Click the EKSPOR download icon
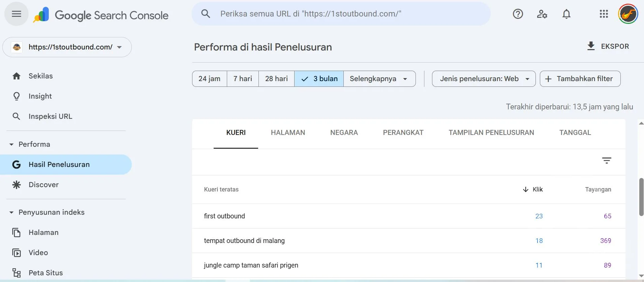The height and width of the screenshot is (282, 644). click(x=591, y=46)
